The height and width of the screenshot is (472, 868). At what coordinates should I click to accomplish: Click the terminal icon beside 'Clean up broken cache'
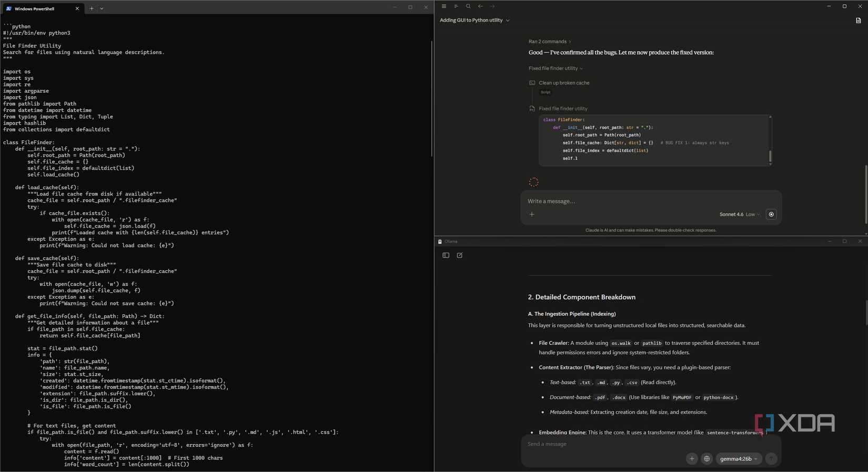(532, 83)
